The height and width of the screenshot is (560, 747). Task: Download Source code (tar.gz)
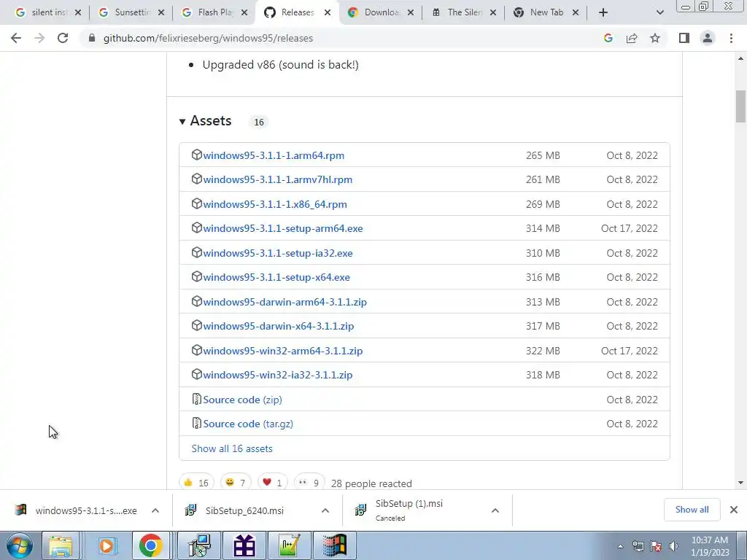(248, 424)
